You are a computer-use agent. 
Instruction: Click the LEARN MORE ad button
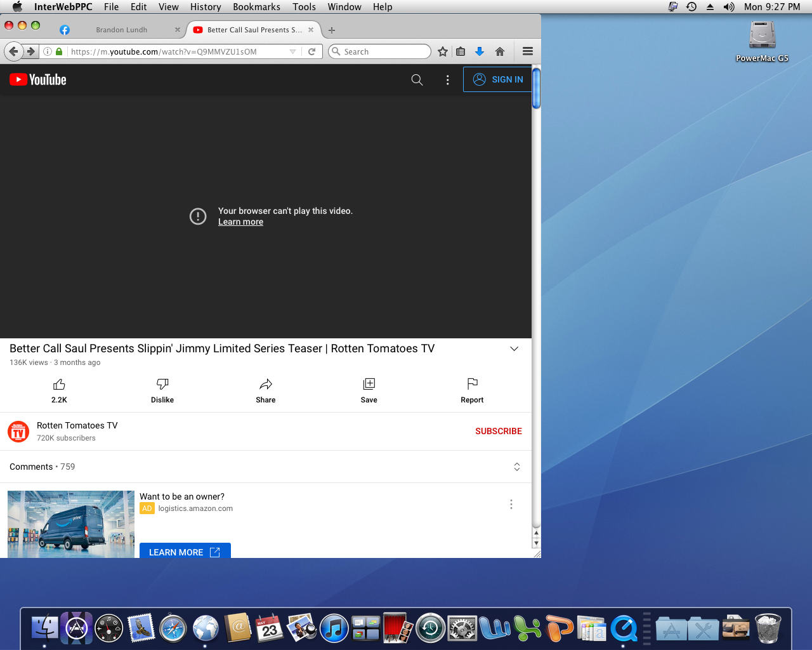(185, 551)
